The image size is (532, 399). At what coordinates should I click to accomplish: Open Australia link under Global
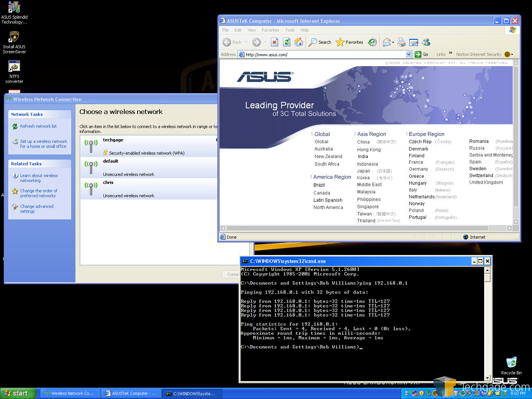point(324,149)
